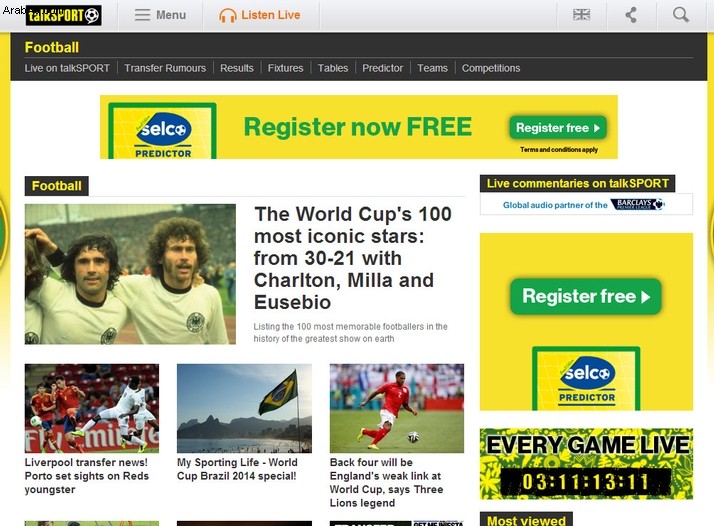This screenshot has height=526, width=714.
Task: Click Register free button in top banner
Action: (x=558, y=128)
